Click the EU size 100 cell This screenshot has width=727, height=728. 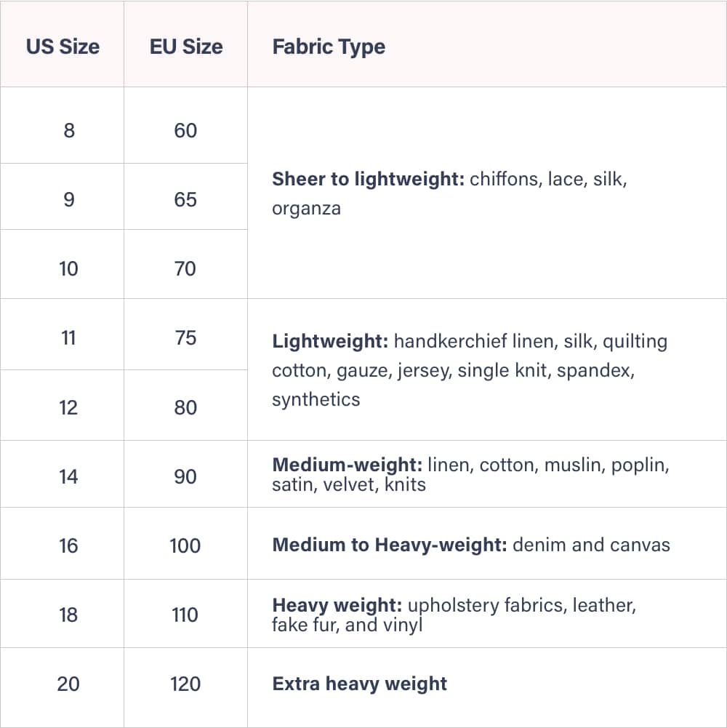(x=185, y=545)
